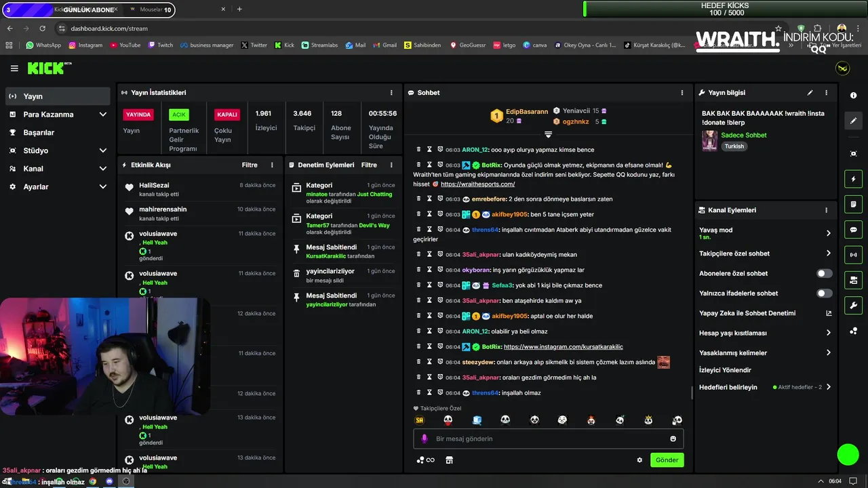Open the Etkinlik Akışı three-dot menu
The image size is (868, 488).
pyautogui.click(x=272, y=165)
